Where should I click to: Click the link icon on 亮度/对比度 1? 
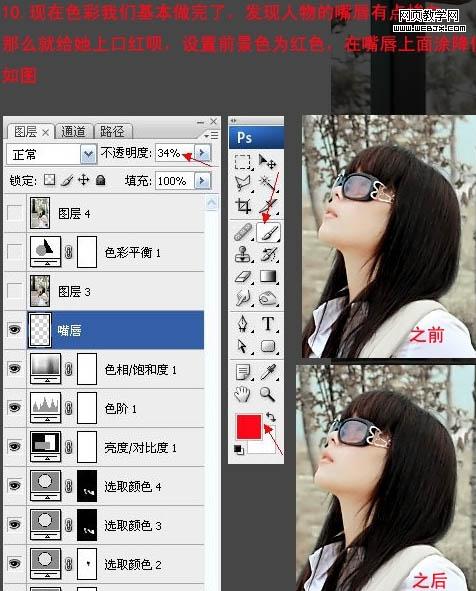pos(69,447)
